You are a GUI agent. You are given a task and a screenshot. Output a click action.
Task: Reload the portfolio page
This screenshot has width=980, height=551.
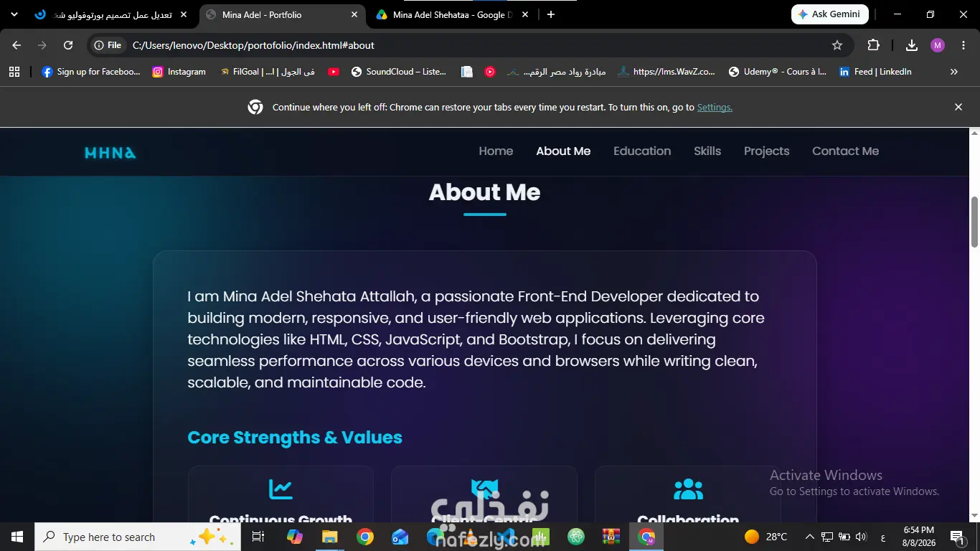tap(68, 45)
